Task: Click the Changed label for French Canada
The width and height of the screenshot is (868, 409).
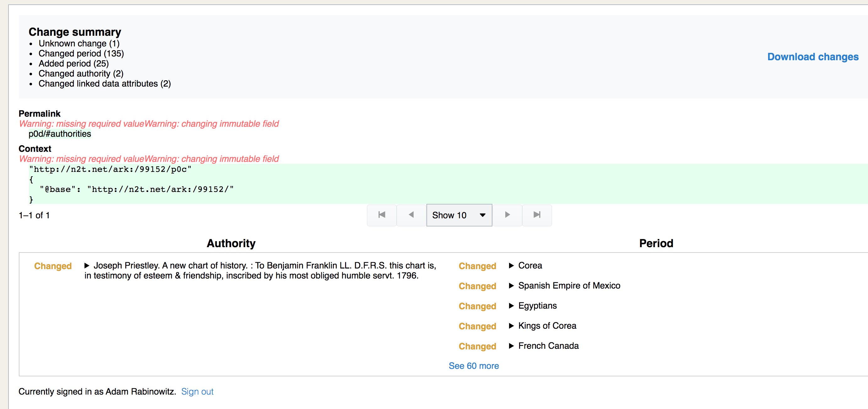Action: [477, 346]
